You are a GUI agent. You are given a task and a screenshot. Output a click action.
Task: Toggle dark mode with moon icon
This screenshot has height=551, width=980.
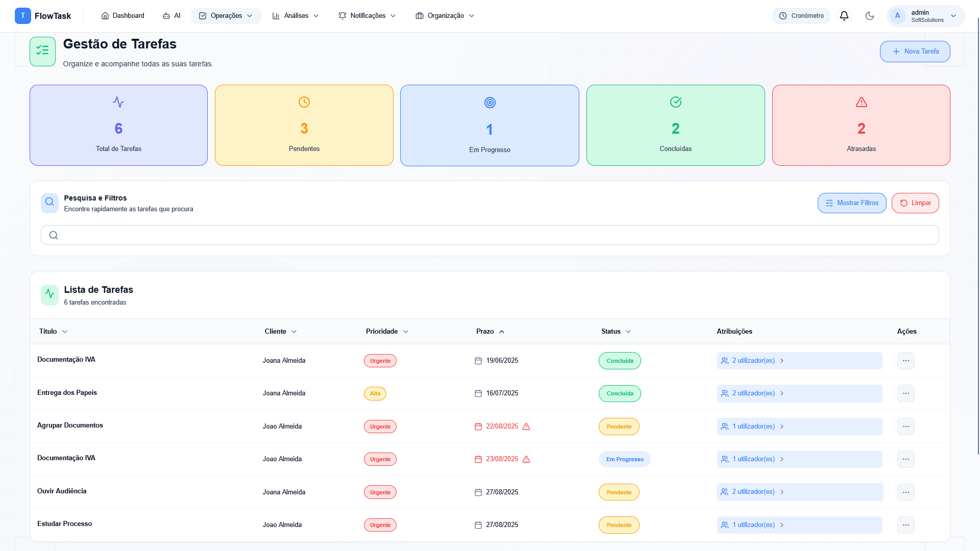pyautogui.click(x=870, y=16)
